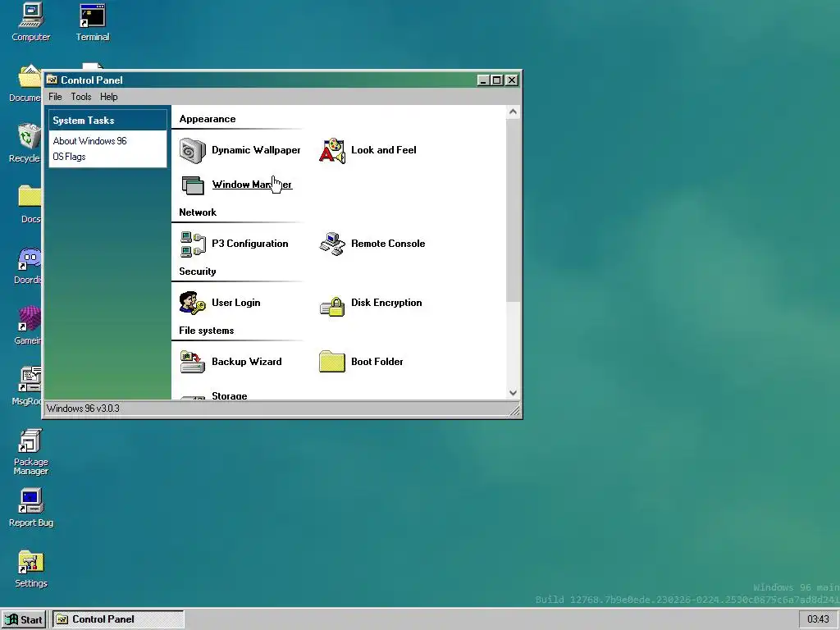The image size is (840, 630).
Task: Open the Tools menu
Action: pyautogui.click(x=81, y=97)
